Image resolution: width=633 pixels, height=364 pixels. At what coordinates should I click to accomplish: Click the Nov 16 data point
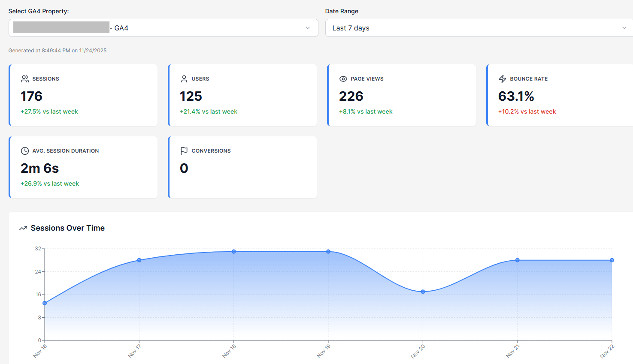[45, 303]
